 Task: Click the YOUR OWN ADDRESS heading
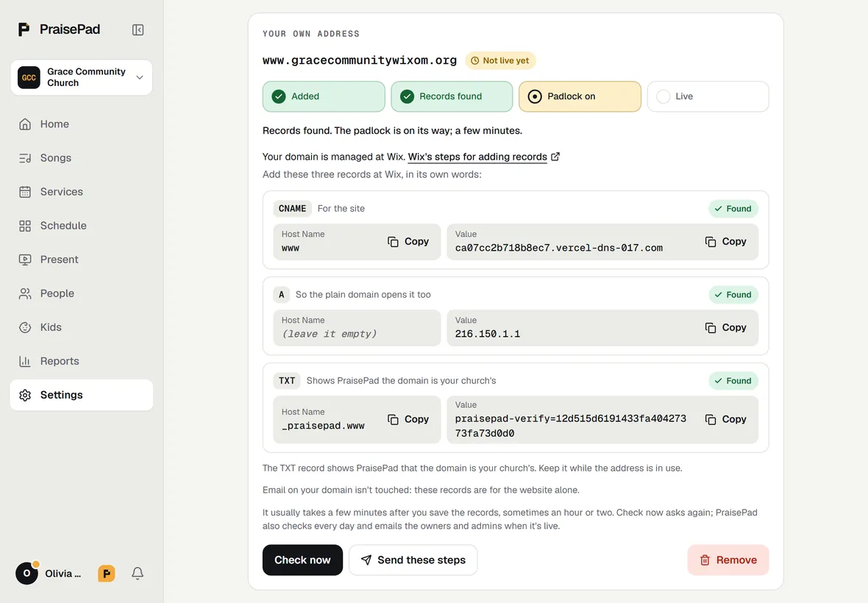[x=311, y=34]
